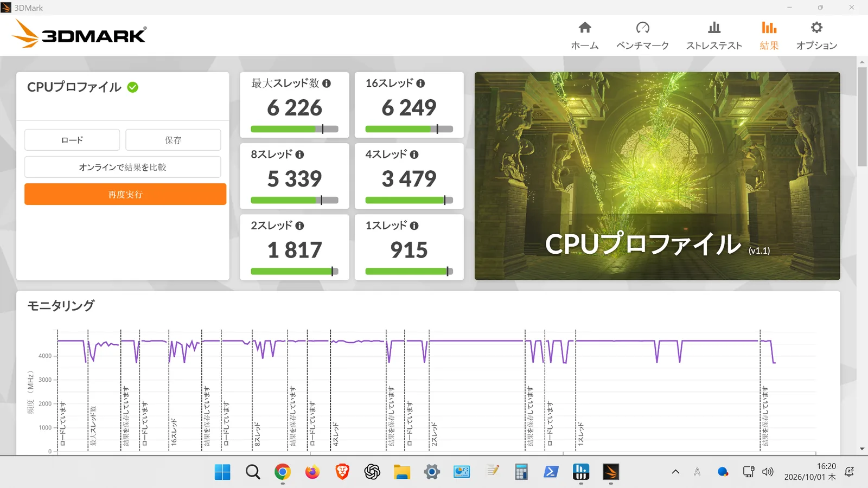Open taskbar search
The width and height of the screenshot is (868, 488).
coord(252,472)
